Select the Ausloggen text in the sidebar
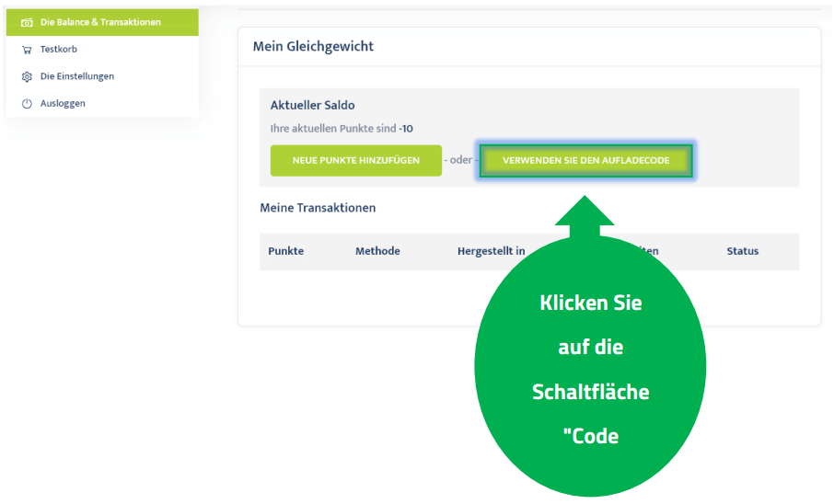This screenshot has width=834, height=504. 63,104
